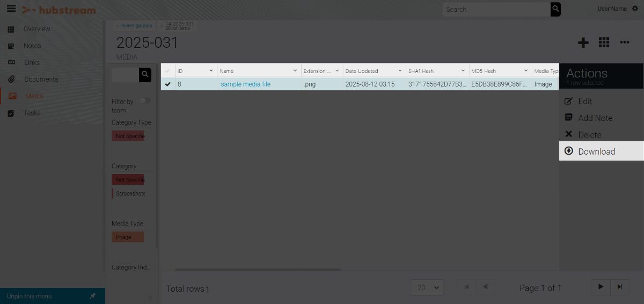Viewport: 644px width, 304px height.
Task: Click the top search magnifier button
Action: pyautogui.click(x=555, y=9)
